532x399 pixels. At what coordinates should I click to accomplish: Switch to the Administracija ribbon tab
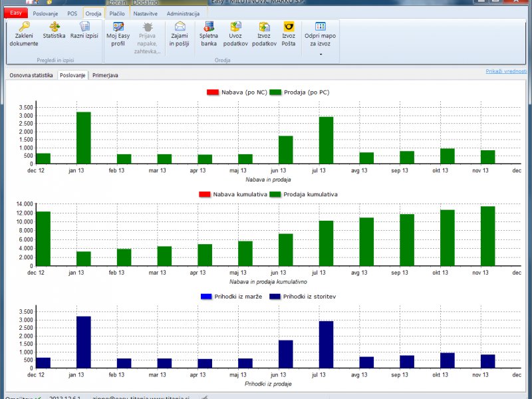[x=182, y=13]
